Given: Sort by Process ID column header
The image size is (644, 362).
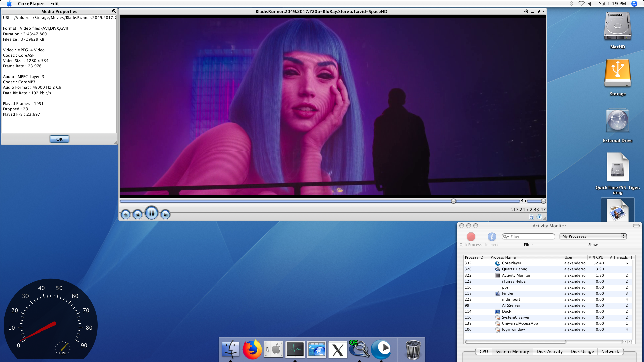Looking at the screenshot, I should [476, 257].
